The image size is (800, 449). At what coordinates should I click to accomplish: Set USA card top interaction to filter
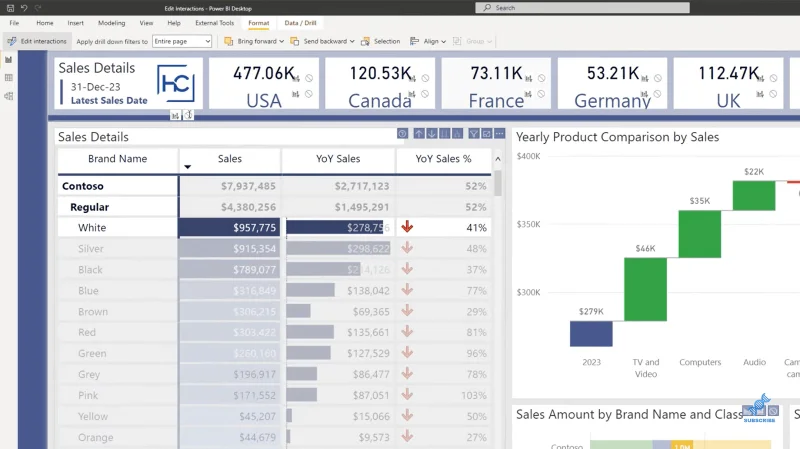coord(296,78)
